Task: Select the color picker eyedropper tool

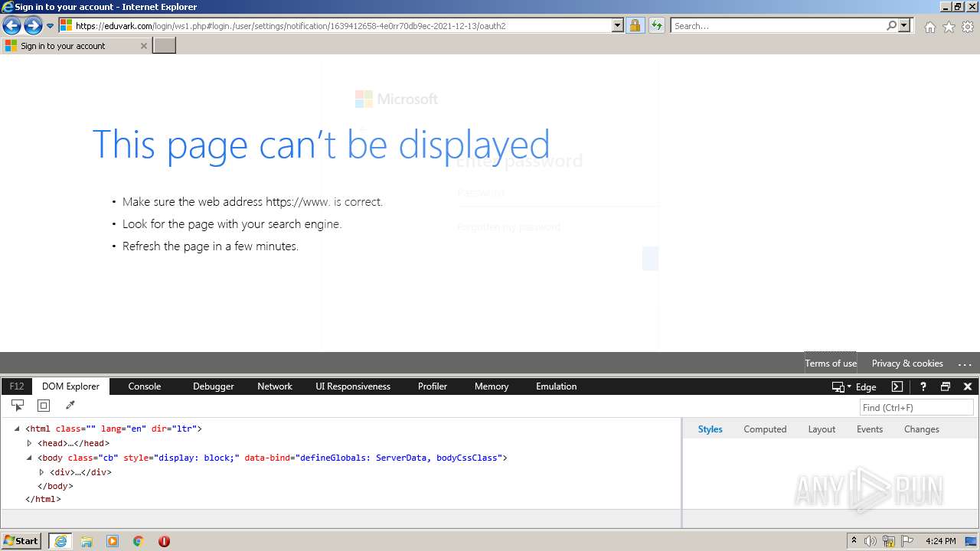Action: click(x=70, y=406)
